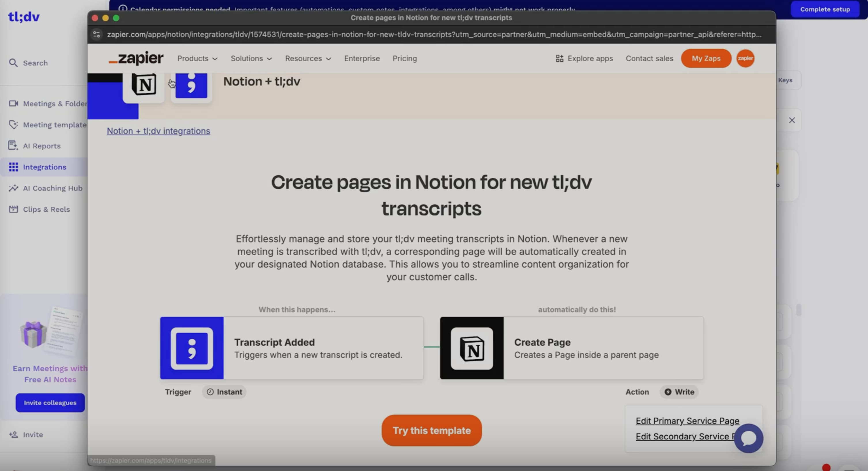The image size is (868, 471).
Task: Open the Zapier chat support bubble
Action: click(748, 438)
